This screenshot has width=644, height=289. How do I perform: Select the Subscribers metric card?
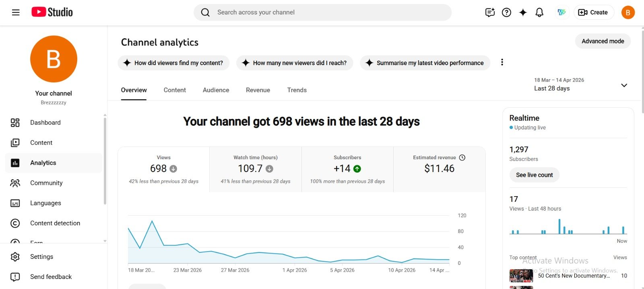tap(347, 169)
